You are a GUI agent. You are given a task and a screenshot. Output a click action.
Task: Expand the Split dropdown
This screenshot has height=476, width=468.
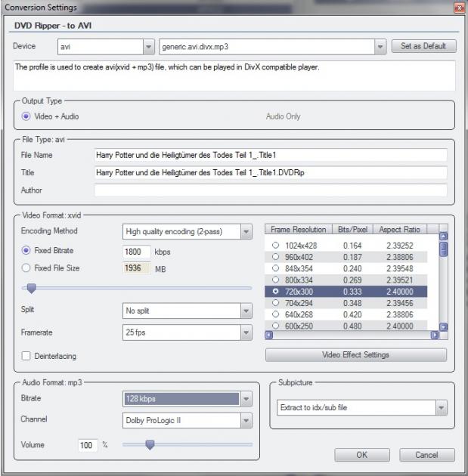click(x=246, y=311)
